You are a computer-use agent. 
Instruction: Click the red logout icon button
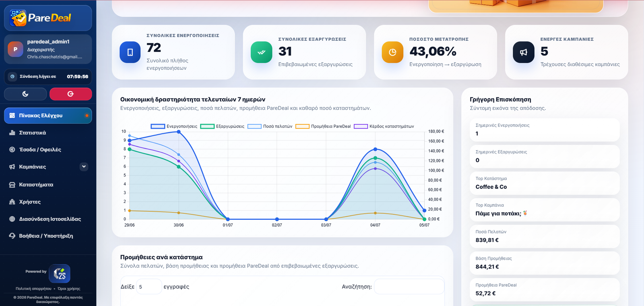[70, 94]
